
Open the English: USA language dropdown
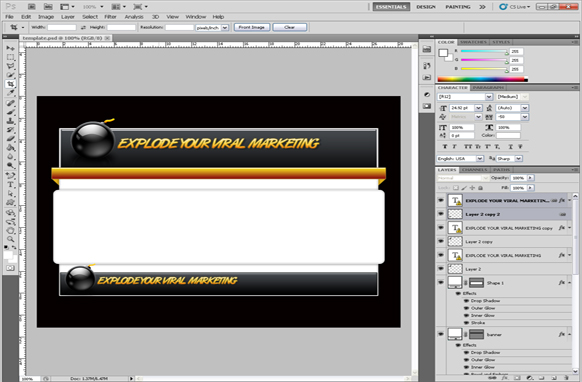coord(480,159)
